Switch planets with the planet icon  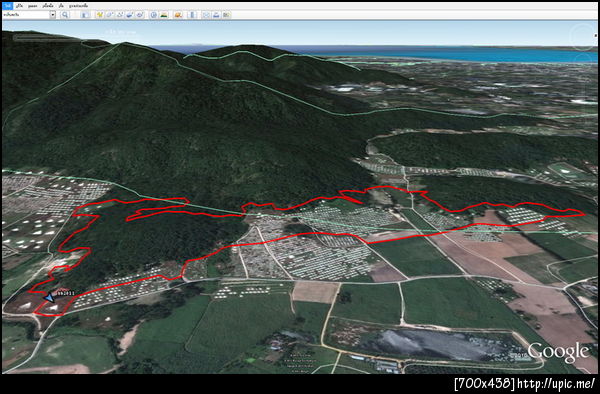(178, 15)
